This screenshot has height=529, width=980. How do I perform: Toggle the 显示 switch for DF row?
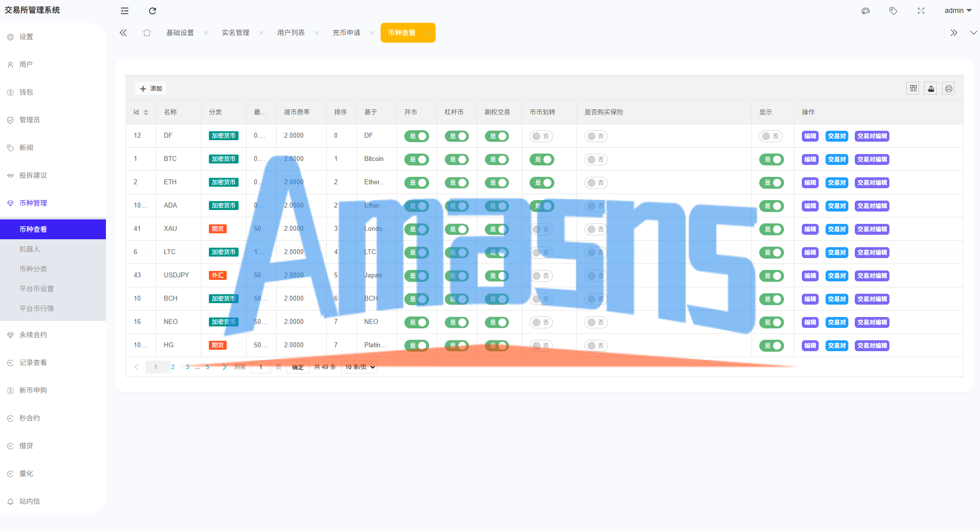tap(771, 136)
